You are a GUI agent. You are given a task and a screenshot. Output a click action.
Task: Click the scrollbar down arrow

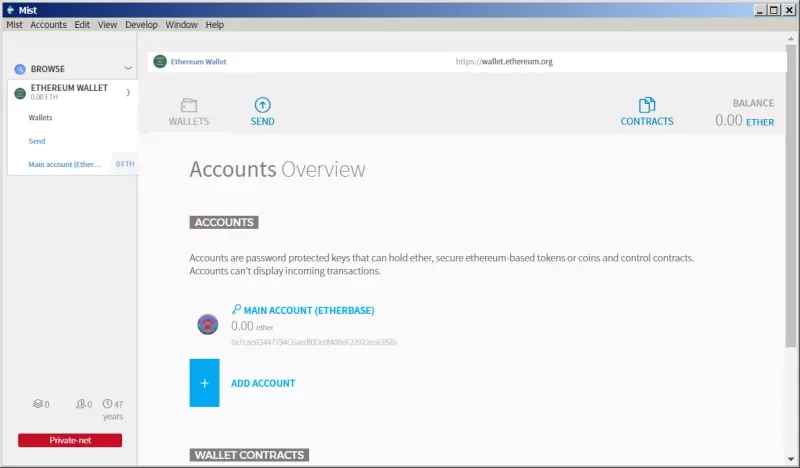pyautogui.click(x=791, y=459)
